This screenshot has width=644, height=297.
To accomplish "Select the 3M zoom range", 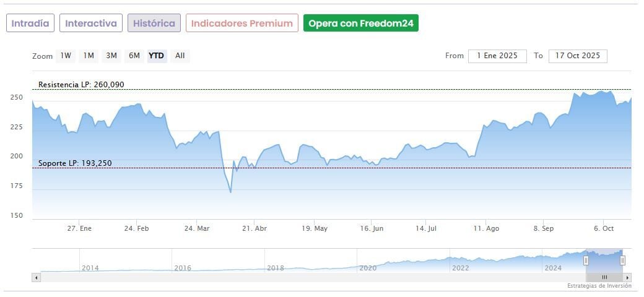I will click(x=111, y=56).
